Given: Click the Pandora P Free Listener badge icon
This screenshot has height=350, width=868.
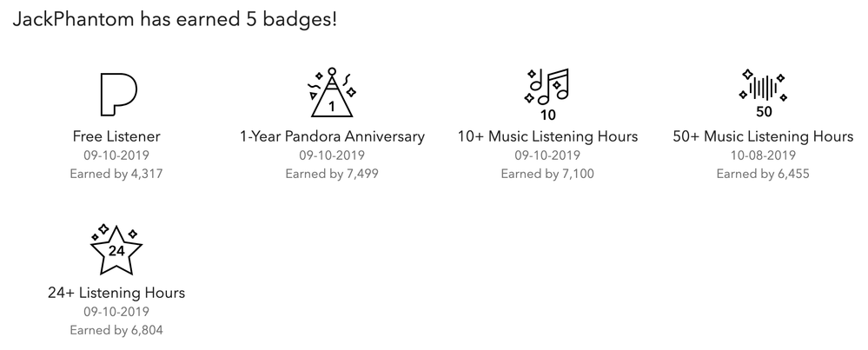Looking at the screenshot, I should [118, 95].
